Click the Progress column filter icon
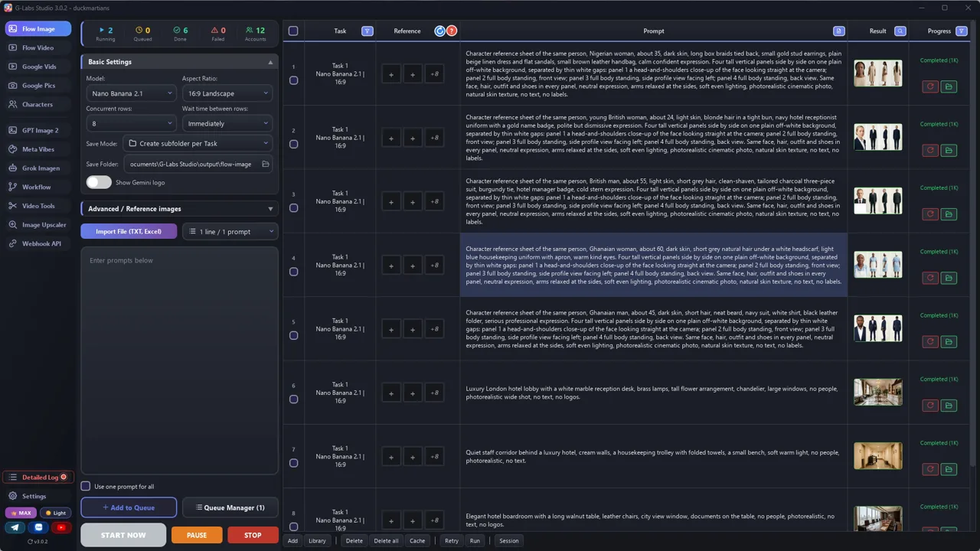The height and width of the screenshot is (551, 980). (x=962, y=31)
